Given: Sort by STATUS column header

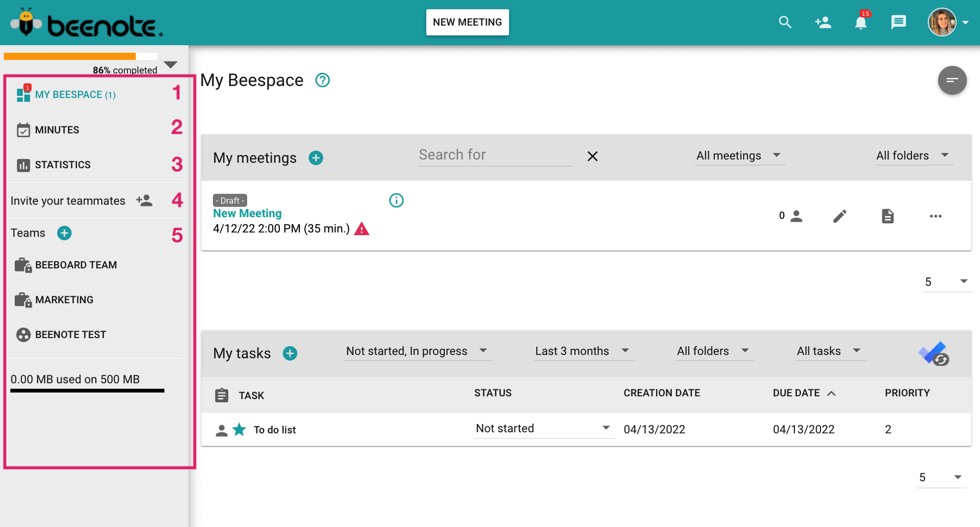Looking at the screenshot, I should (x=493, y=393).
